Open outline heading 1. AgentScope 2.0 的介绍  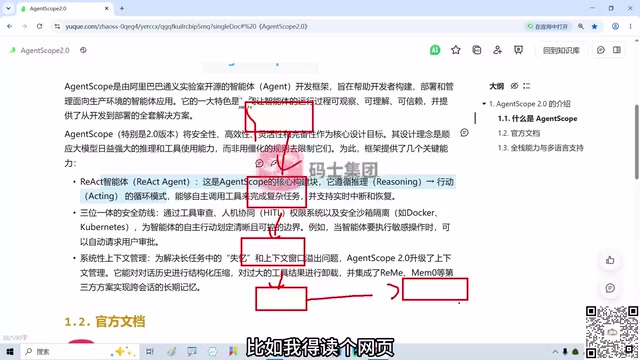click(529, 104)
